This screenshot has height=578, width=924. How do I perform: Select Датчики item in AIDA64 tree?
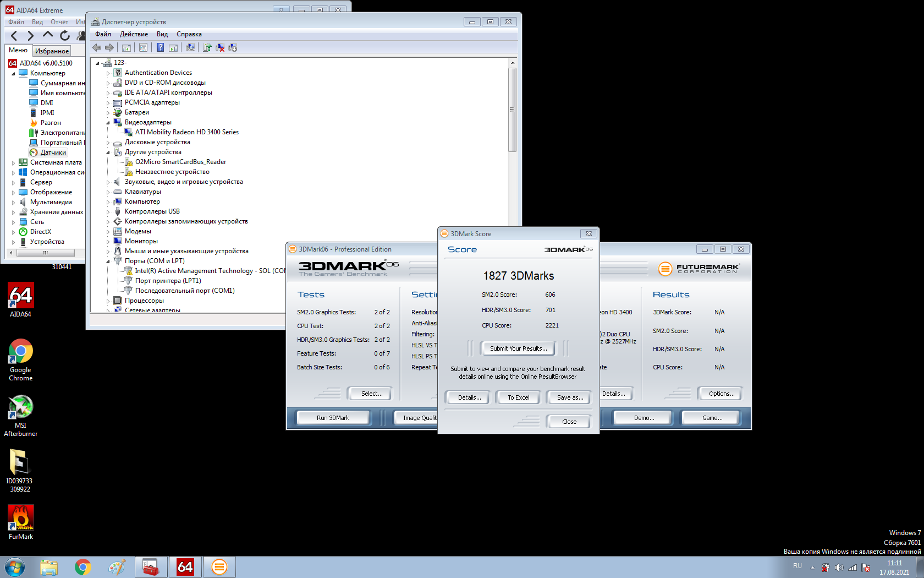click(x=53, y=152)
